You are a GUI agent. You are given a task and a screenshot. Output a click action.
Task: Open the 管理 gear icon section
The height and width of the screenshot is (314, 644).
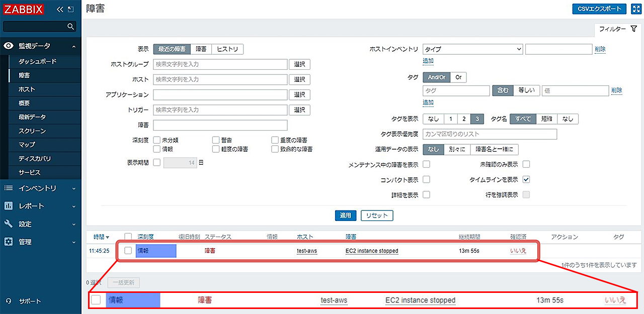click(x=9, y=242)
